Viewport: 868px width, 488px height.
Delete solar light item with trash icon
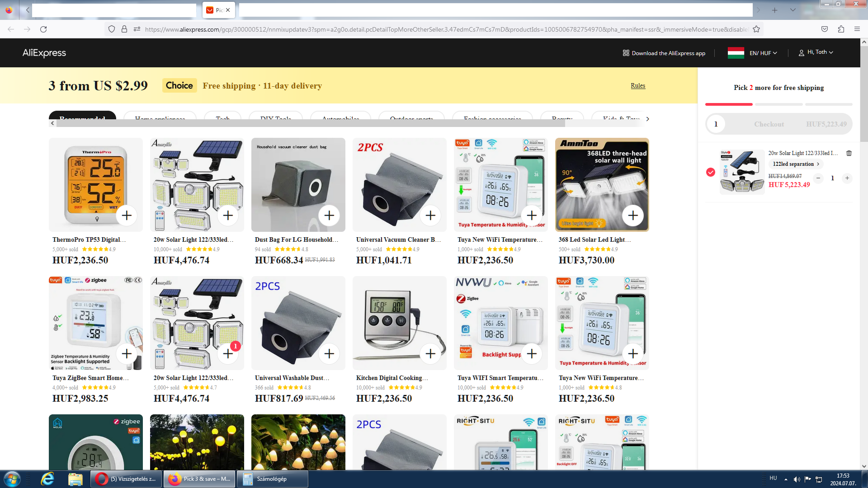849,153
